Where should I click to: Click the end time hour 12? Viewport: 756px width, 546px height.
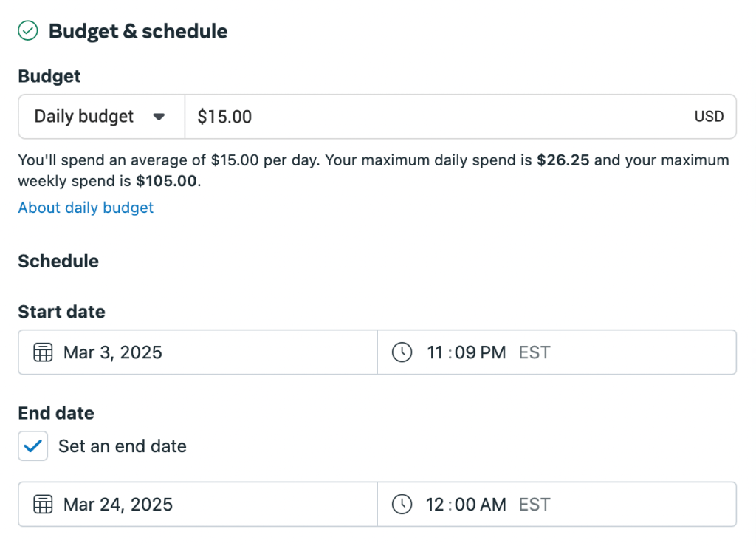434,505
